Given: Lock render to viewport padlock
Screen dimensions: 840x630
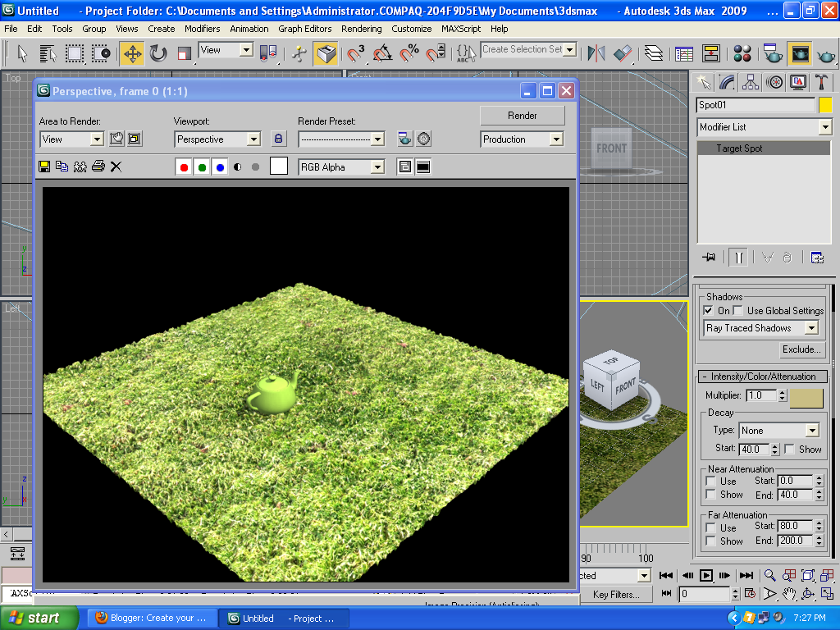Looking at the screenshot, I should 278,139.
